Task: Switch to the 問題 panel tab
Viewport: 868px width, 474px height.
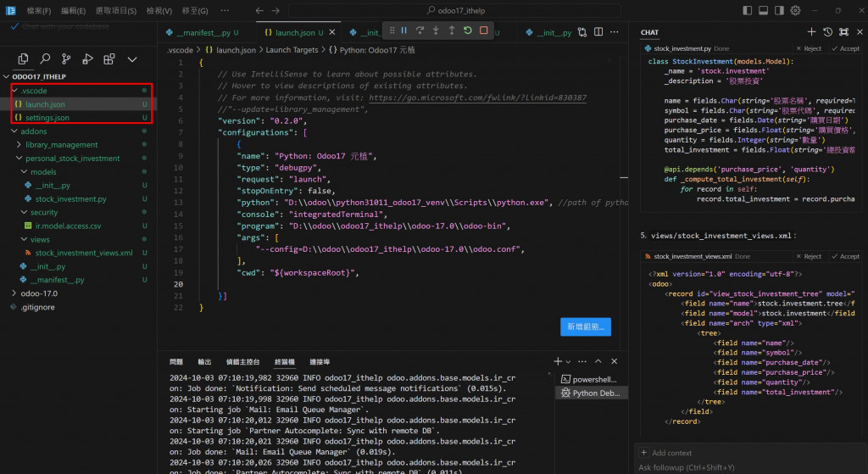Action: (176, 361)
